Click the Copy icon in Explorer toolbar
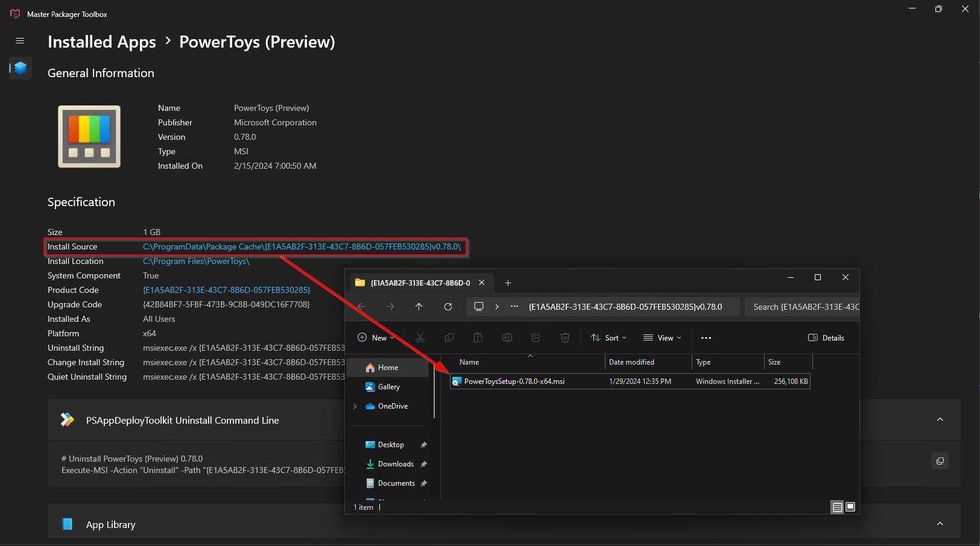Screen dimensions: 980x546 449,337
